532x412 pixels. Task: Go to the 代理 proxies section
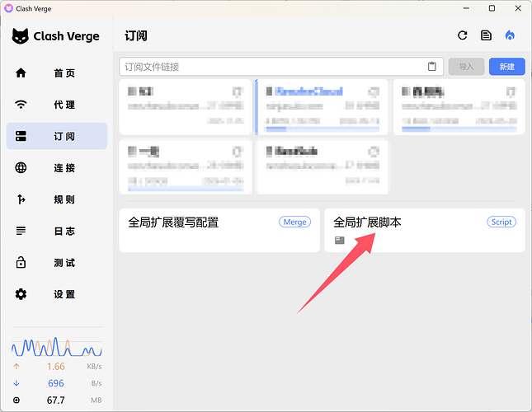pos(57,105)
